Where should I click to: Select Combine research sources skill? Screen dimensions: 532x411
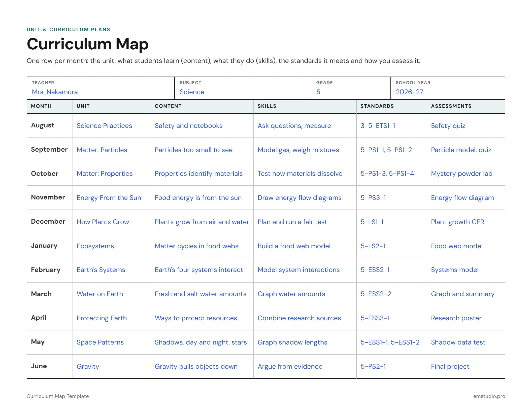click(299, 318)
